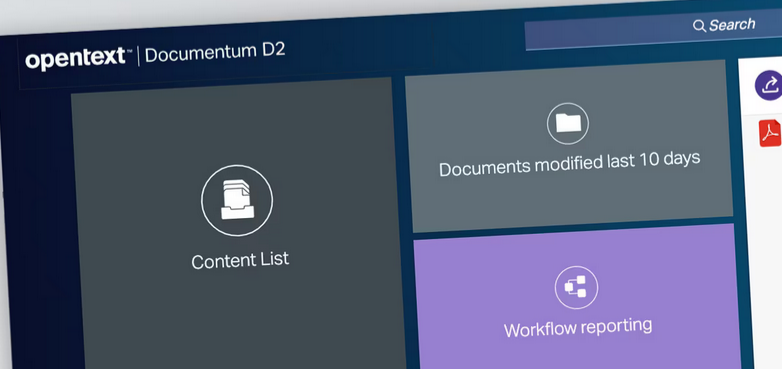Open Documents modified last 10 days tile
This screenshot has width=782, height=369.
[569, 146]
